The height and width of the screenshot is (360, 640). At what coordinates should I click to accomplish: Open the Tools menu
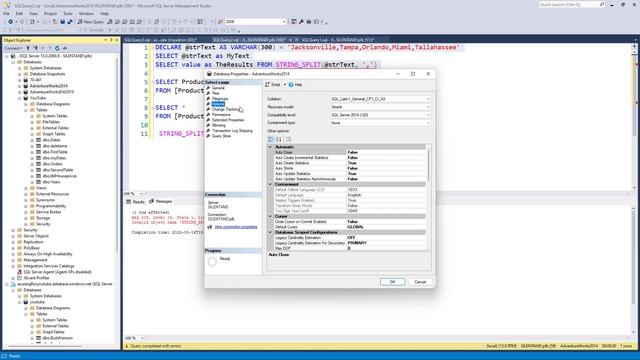[x=68, y=13]
